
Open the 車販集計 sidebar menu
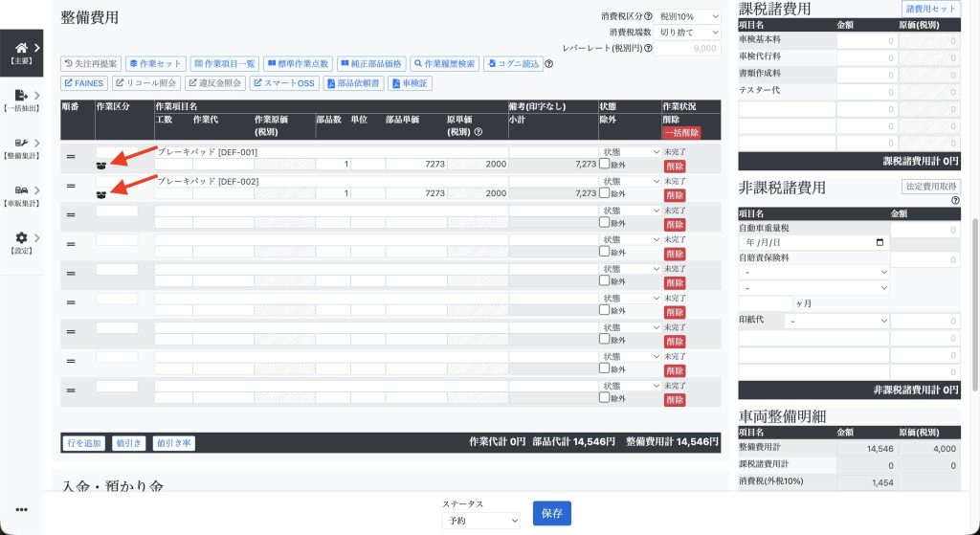[21, 195]
